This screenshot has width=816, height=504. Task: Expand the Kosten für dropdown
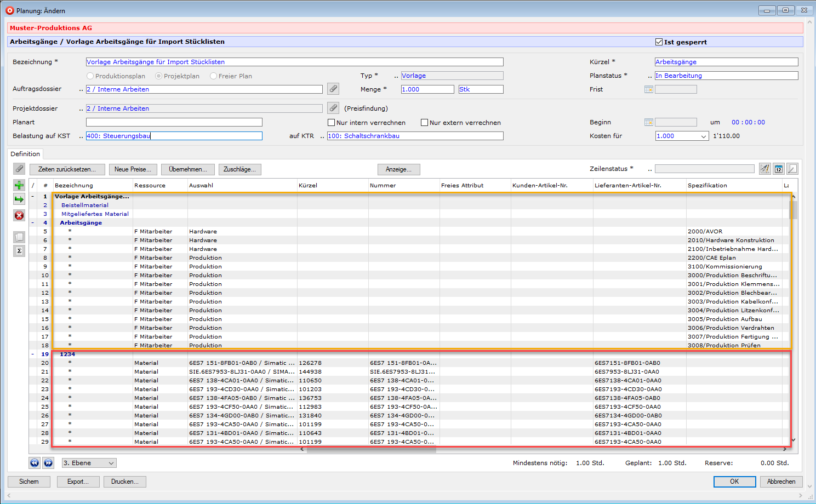704,136
